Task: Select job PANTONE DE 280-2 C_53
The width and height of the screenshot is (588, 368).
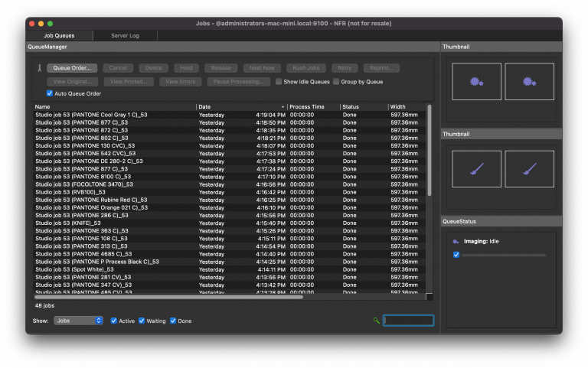Action: (230, 161)
